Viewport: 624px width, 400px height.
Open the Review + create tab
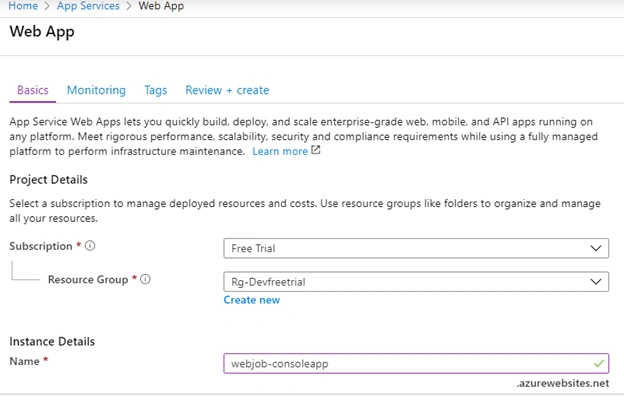[x=227, y=90]
